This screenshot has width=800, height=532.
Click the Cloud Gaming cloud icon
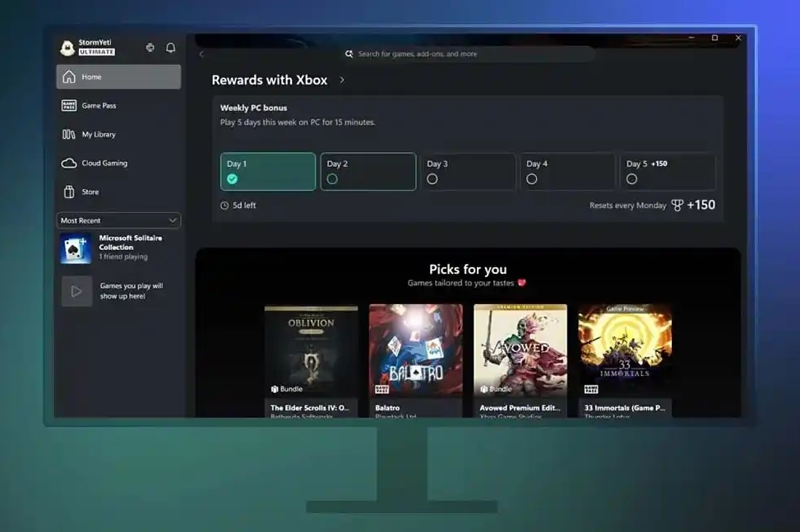coord(69,164)
